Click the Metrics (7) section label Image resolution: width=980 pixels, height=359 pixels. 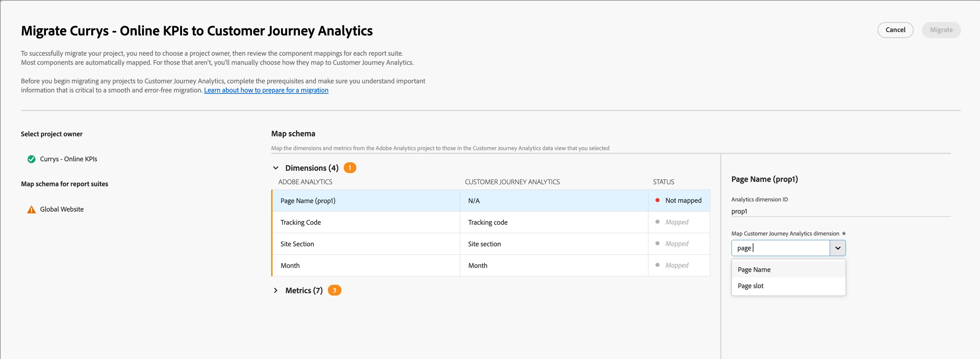(x=304, y=290)
